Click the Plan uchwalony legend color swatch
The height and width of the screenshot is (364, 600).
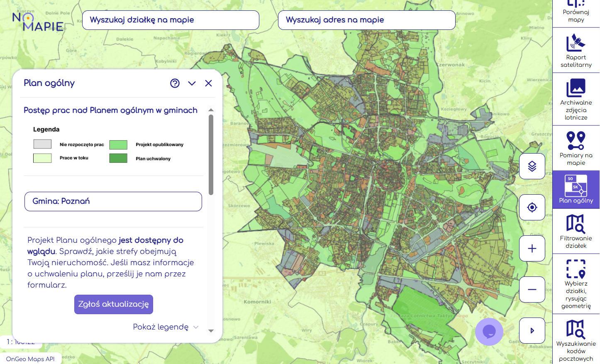coord(118,158)
